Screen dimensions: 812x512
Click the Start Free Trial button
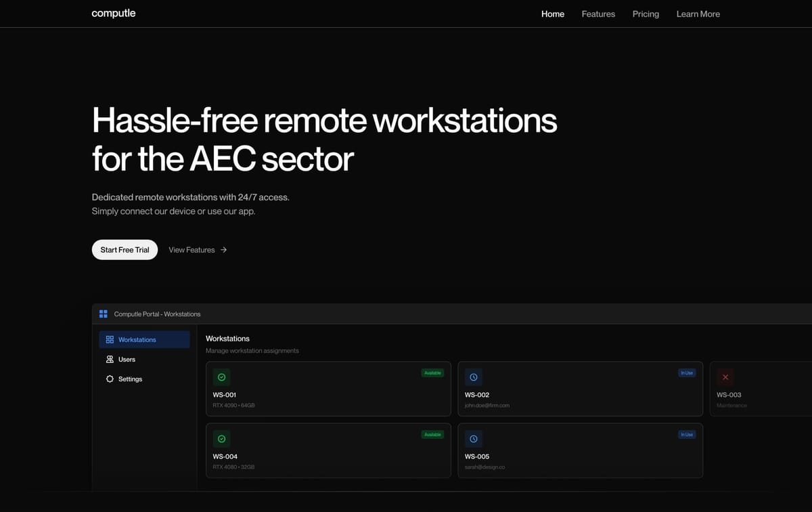point(125,249)
